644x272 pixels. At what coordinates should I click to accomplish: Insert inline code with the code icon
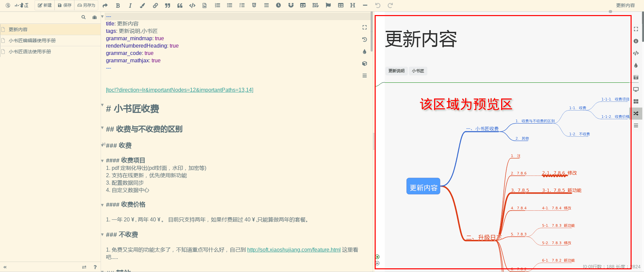tap(192, 5)
